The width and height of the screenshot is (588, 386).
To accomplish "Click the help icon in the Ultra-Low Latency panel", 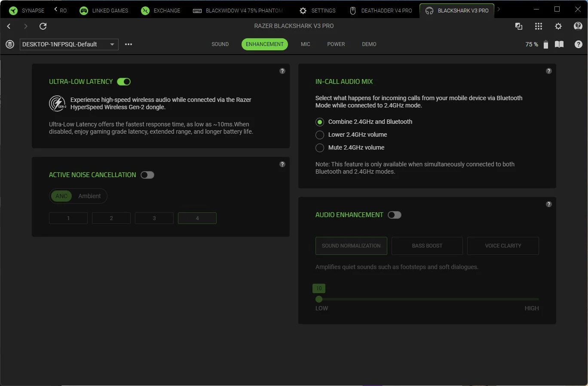I will (282, 71).
